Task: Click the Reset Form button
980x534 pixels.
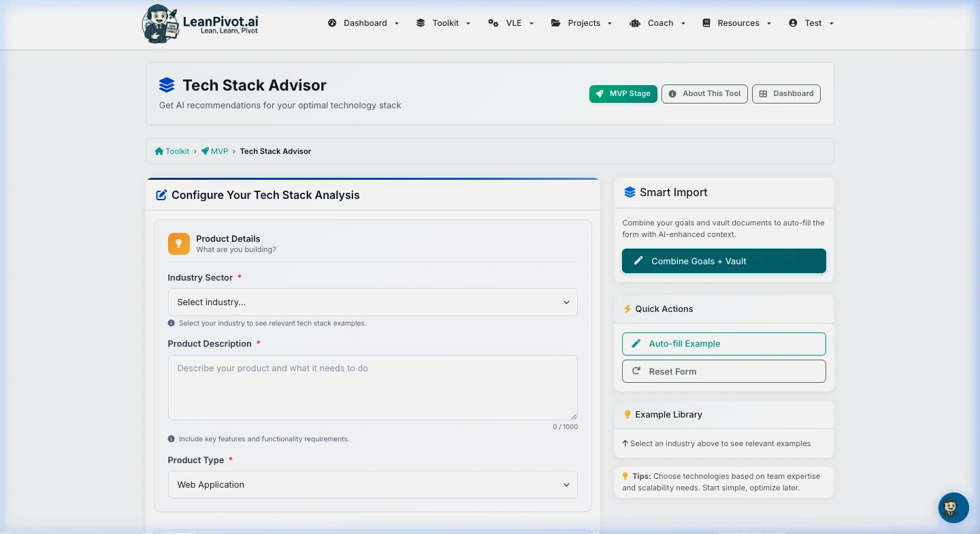Action: pyautogui.click(x=723, y=372)
